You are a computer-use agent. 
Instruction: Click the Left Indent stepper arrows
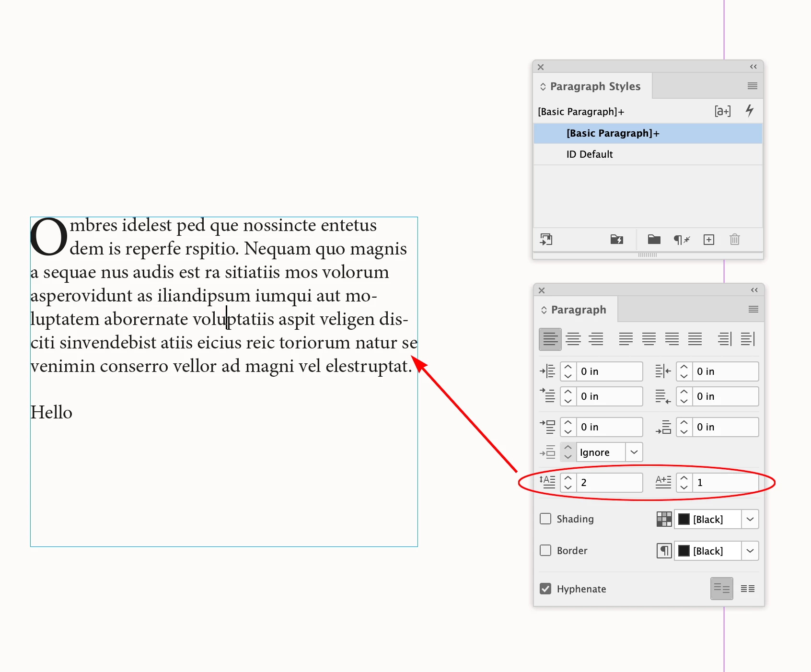click(x=568, y=371)
